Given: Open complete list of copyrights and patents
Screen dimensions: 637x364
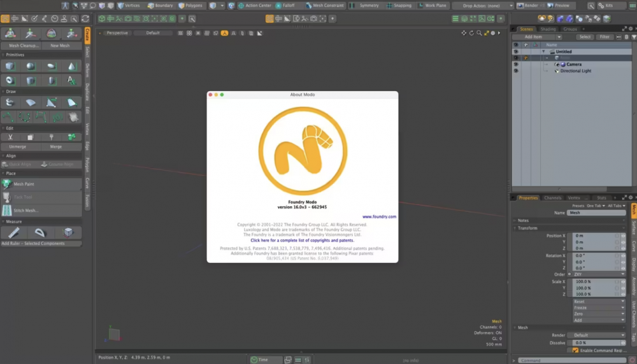Looking at the screenshot, I should (302, 241).
